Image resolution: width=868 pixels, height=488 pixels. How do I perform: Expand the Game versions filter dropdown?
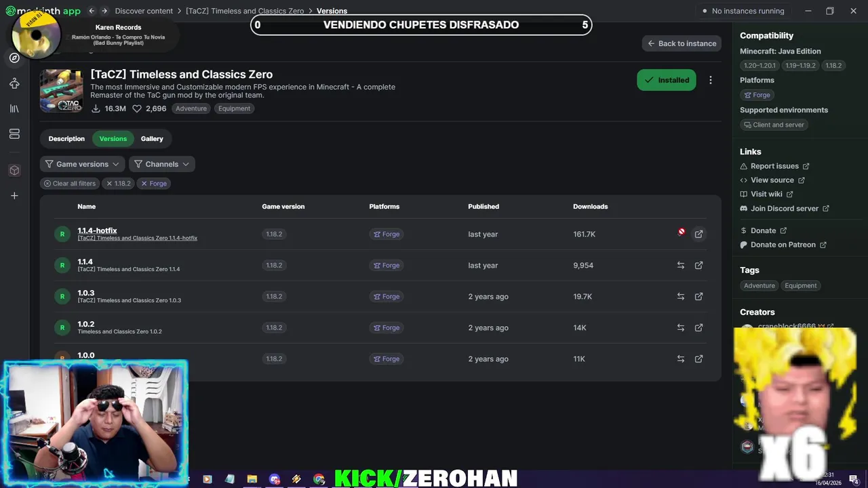pos(83,164)
